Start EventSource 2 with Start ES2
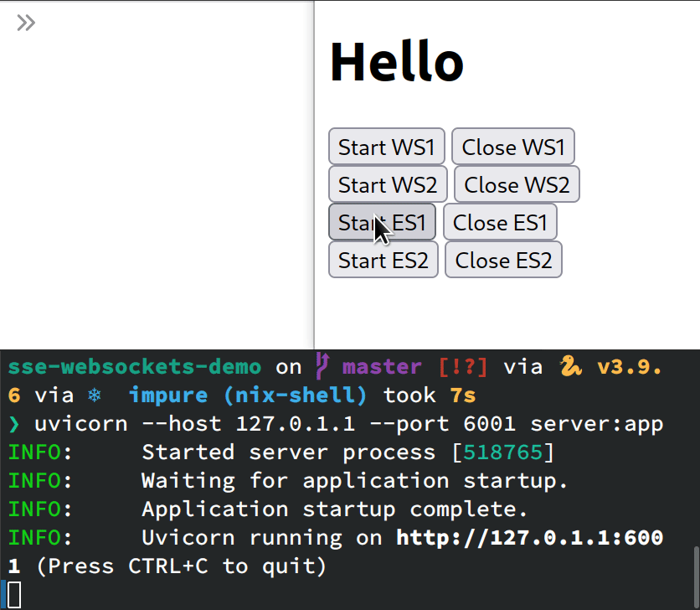The image size is (700, 610). pos(383,260)
